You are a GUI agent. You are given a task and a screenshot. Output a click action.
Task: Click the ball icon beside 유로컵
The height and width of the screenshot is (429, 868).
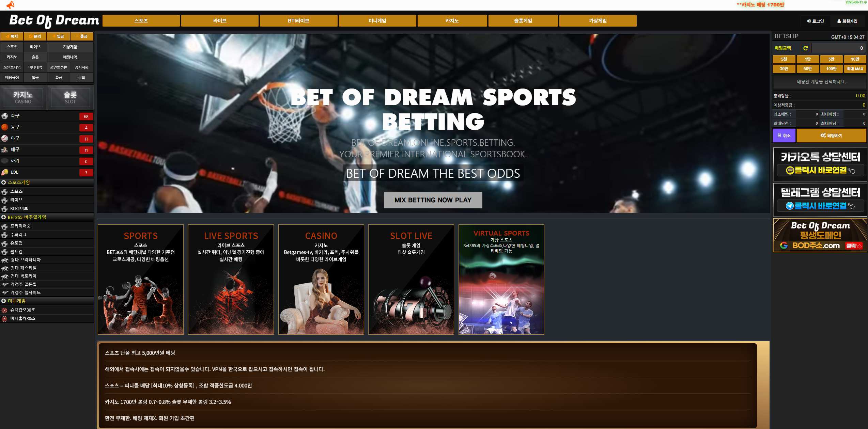click(x=4, y=243)
